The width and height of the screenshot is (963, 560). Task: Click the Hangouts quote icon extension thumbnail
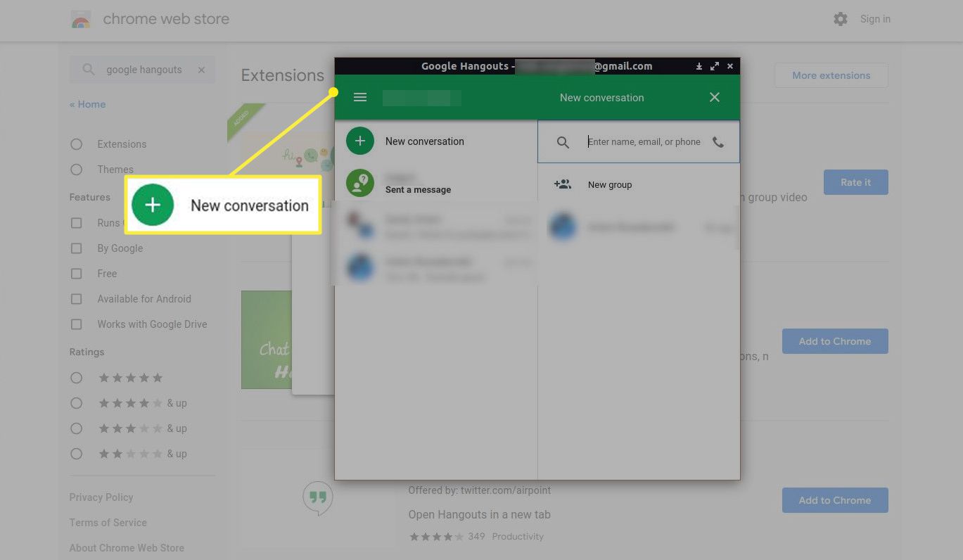pos(317,499)
